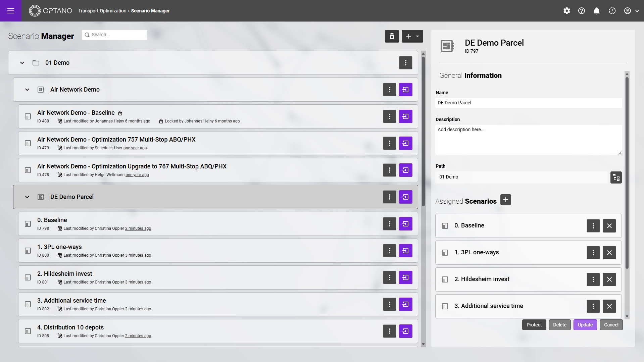Open the add new plus dropdown
Screen dimensions: 644x362
pos(412,36)
